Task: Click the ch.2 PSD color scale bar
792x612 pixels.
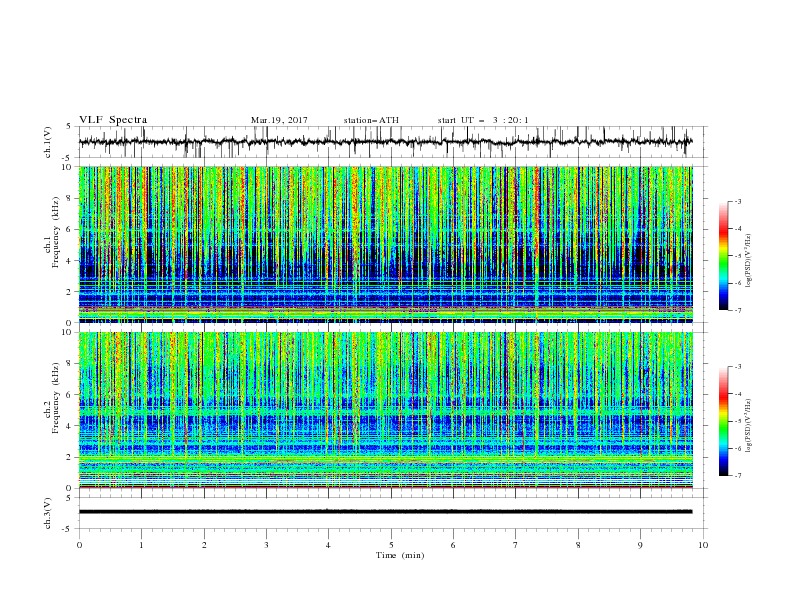Action: click(x=723, y=421)
